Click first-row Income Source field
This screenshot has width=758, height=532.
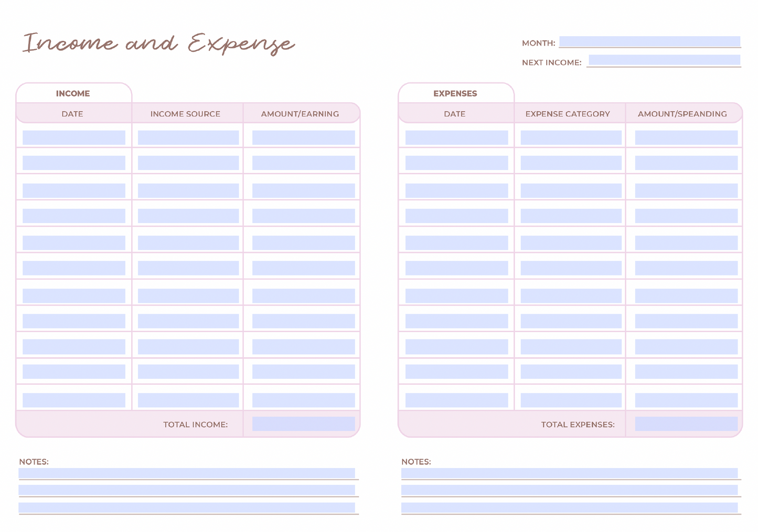188,137
